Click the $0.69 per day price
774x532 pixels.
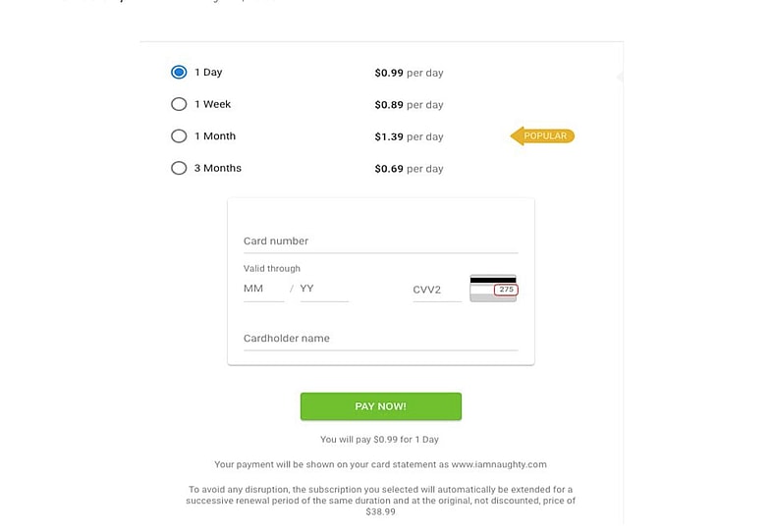coord(409,169)
